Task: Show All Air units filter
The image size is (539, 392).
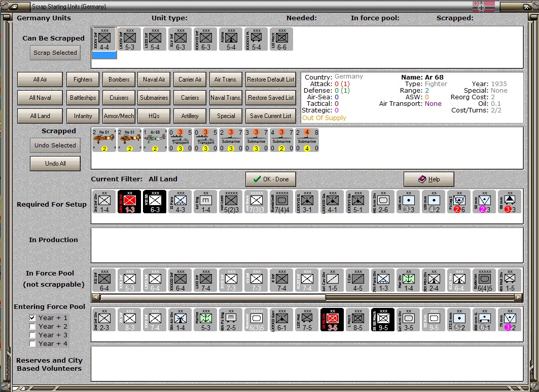Action: click(x=40, y=80)
